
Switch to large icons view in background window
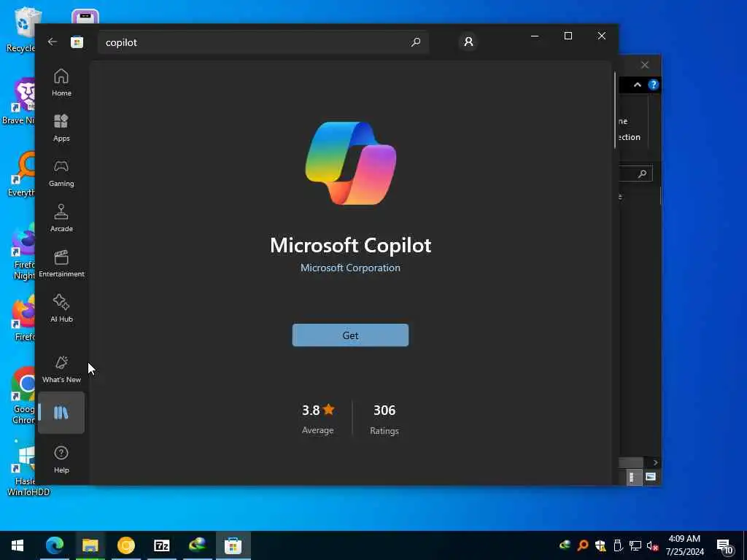(651, 477)
